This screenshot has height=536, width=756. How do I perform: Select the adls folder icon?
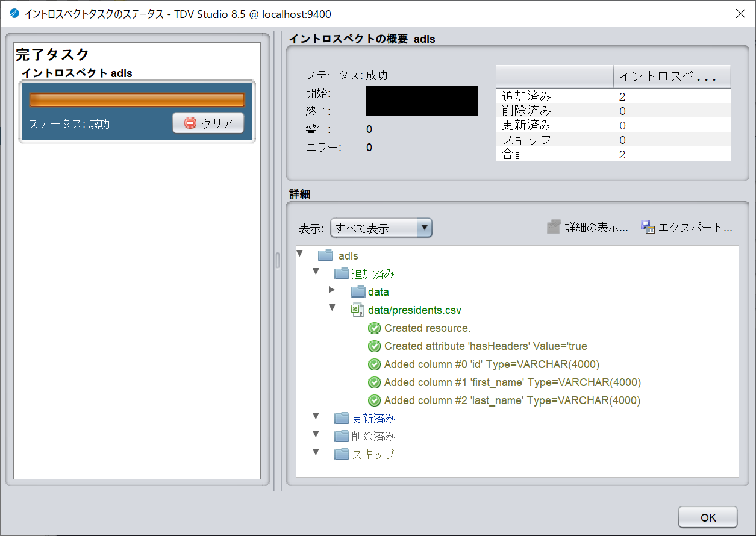click(326, 256)
